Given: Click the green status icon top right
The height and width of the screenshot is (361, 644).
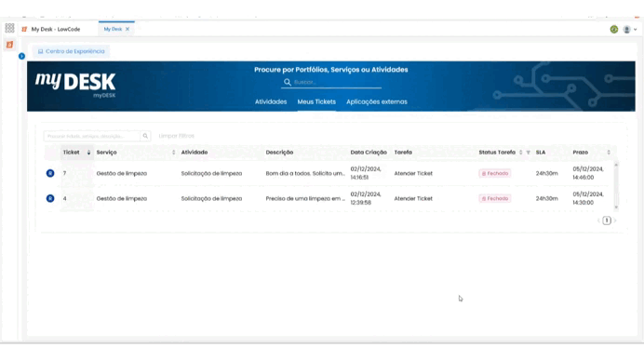Looking at the screenshot, I should (x=614, y=29).
